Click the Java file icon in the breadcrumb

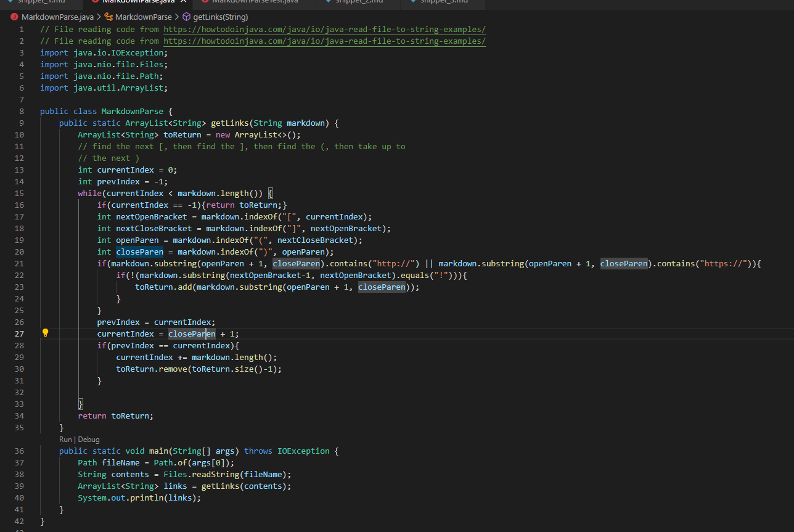pyautogui.click(x=15, y=17)
